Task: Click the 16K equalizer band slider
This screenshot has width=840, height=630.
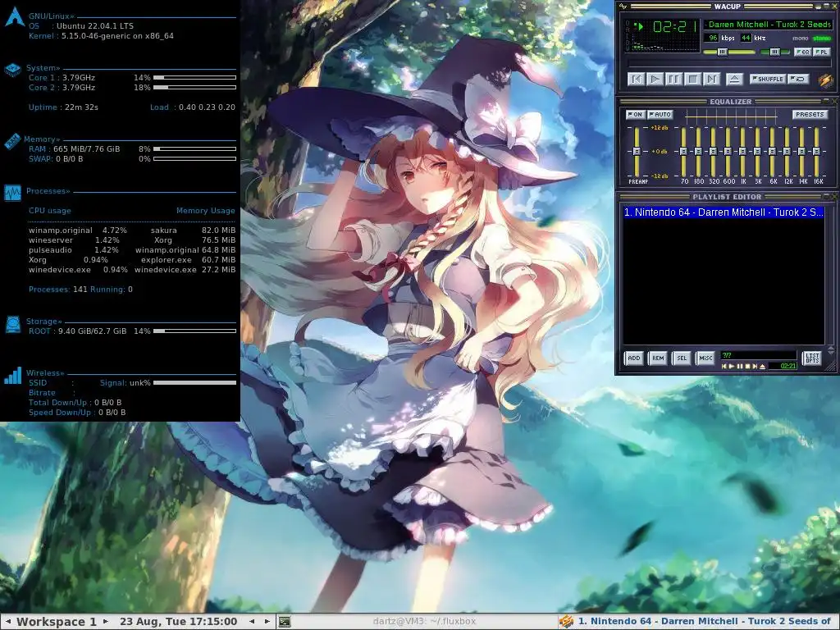Action: point(816,152)
